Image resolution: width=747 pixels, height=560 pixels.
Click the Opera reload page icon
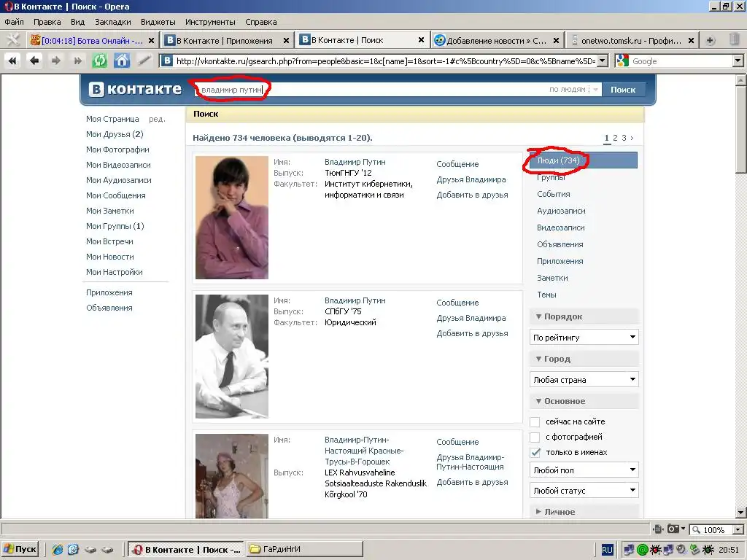(99, 61)
